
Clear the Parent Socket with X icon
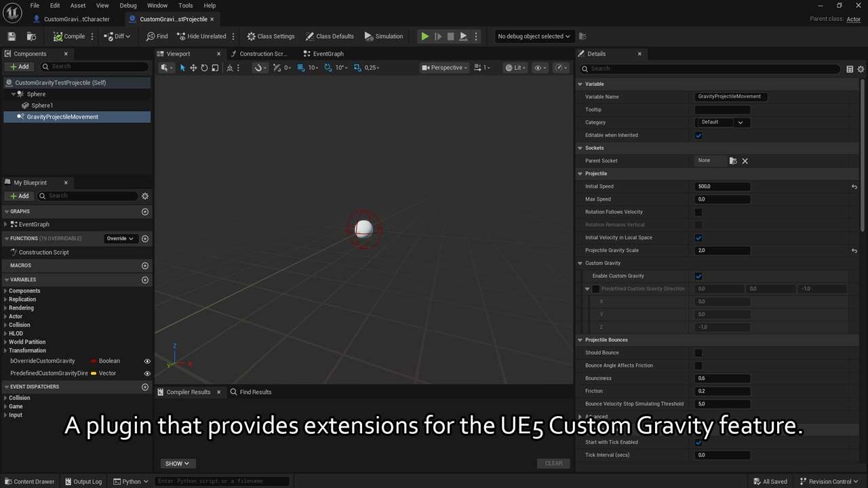coord(745,161)
